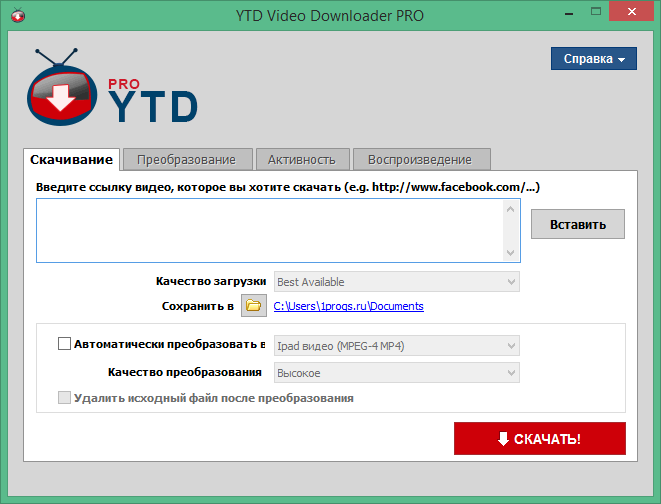Close the YTD Video Downloader window
This screenshot has width=661, height=504.
[x=631, y=12]
